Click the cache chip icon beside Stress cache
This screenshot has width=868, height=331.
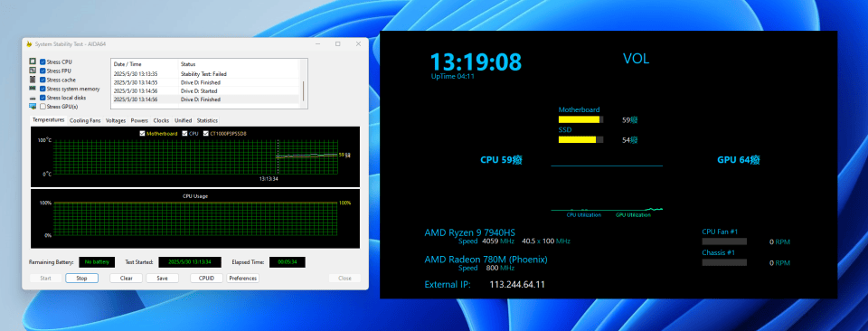click(x=33, y=80)
